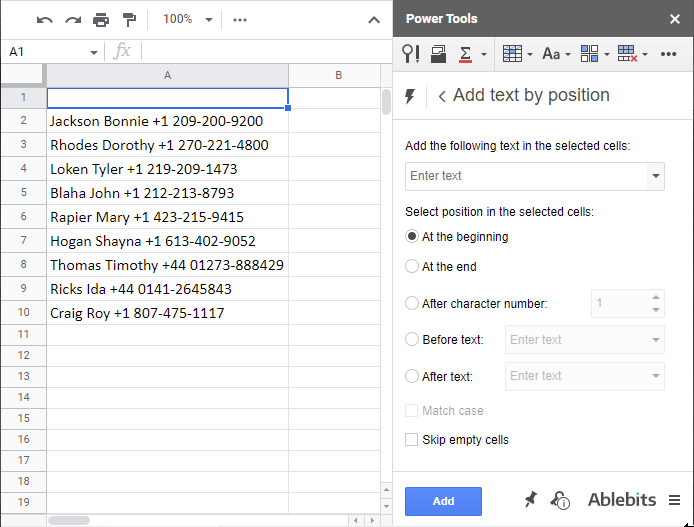Click the vertical scrollbar thumb in the sheet
This screenshot has width=694, height=527.
(386, 102)
